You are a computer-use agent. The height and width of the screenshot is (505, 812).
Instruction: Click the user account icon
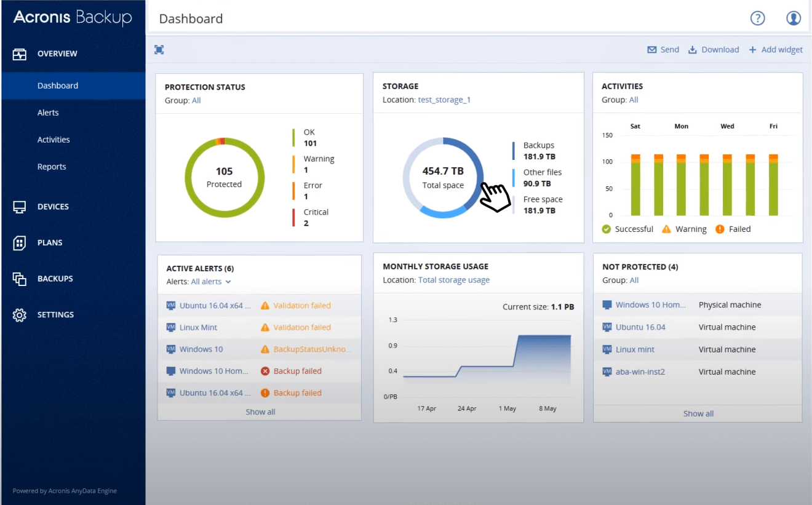(793, 18)
